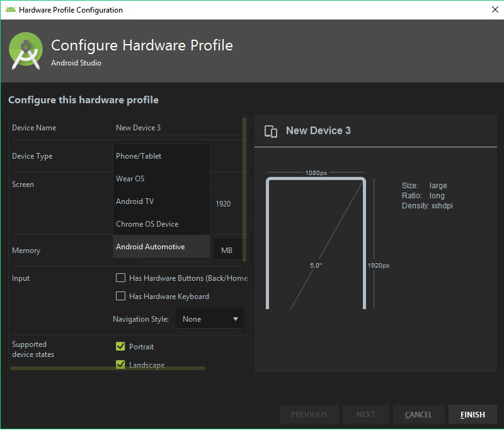Viewport: 504px width, 430px height.
Task: Click the Density: xxhdpi text
Action: tap(427, 206)
